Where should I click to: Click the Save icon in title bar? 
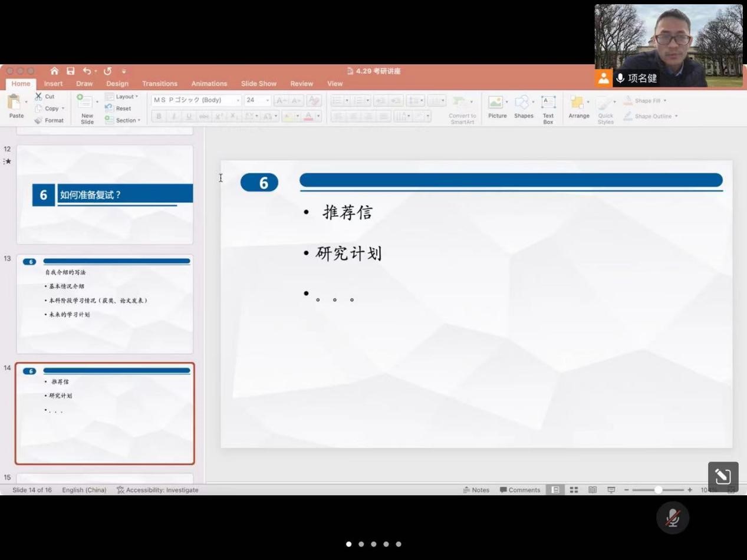tap(70, 71)
